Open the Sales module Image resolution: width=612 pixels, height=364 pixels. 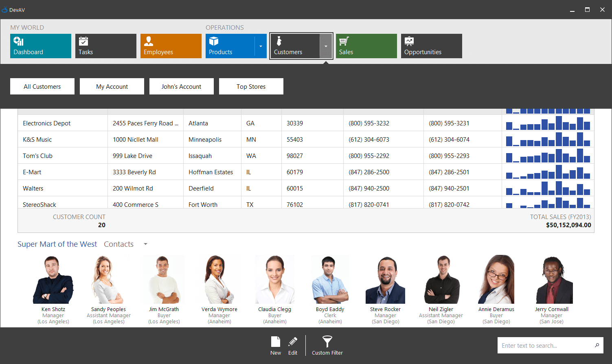click(x=366, y=46)
